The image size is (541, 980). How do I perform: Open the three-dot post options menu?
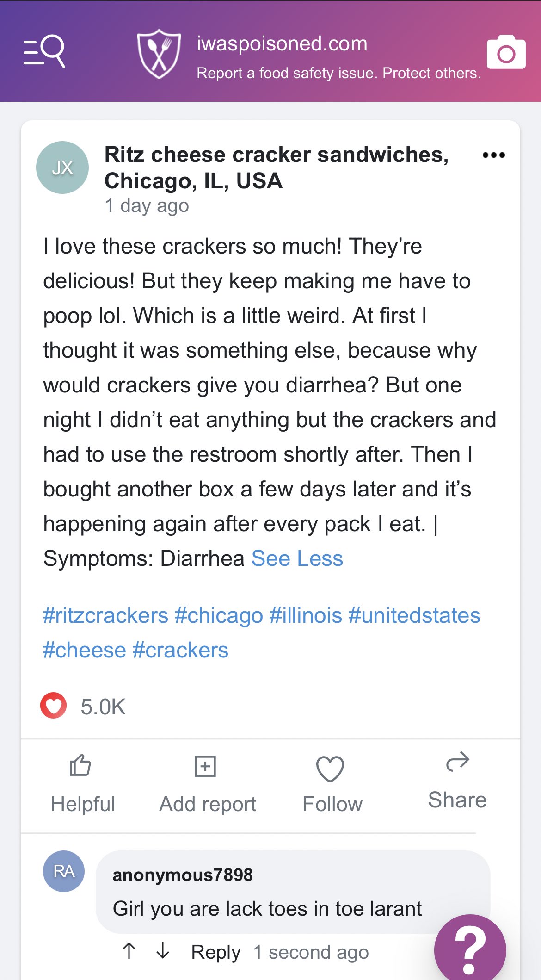click(493, 155)
